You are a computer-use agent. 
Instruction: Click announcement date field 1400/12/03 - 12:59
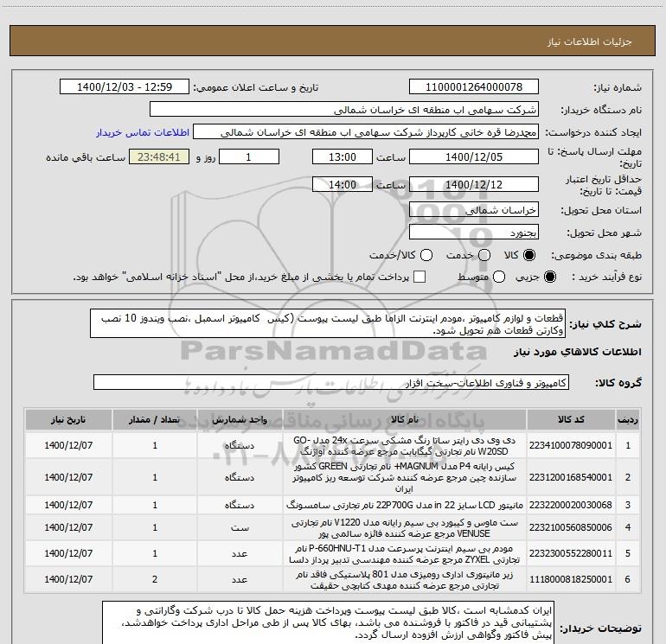coord(125,87)
